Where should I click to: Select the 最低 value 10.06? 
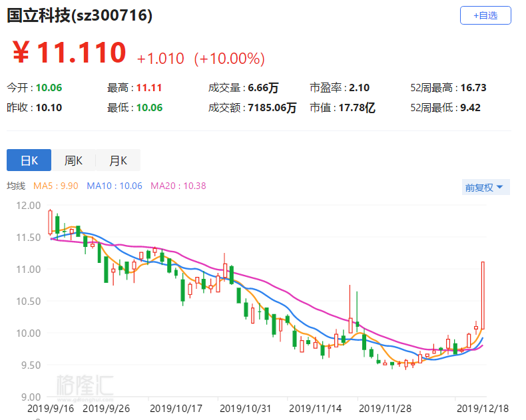coord(149,108)
